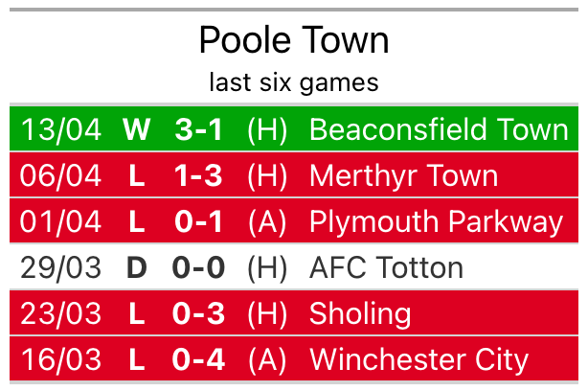The height and width of the screenshot is (391, 588).
Task: Click the AFC Totton opponent name
Action: tap(386, 267)
